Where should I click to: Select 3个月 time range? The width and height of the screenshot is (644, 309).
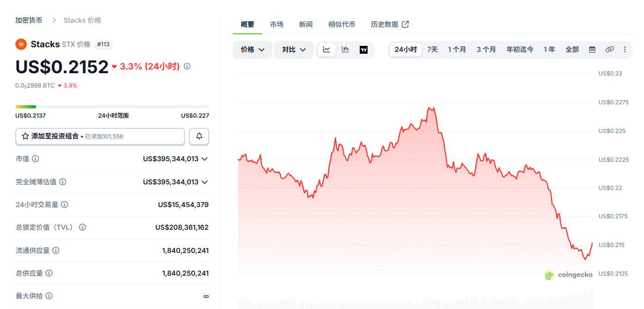point(486,50)
